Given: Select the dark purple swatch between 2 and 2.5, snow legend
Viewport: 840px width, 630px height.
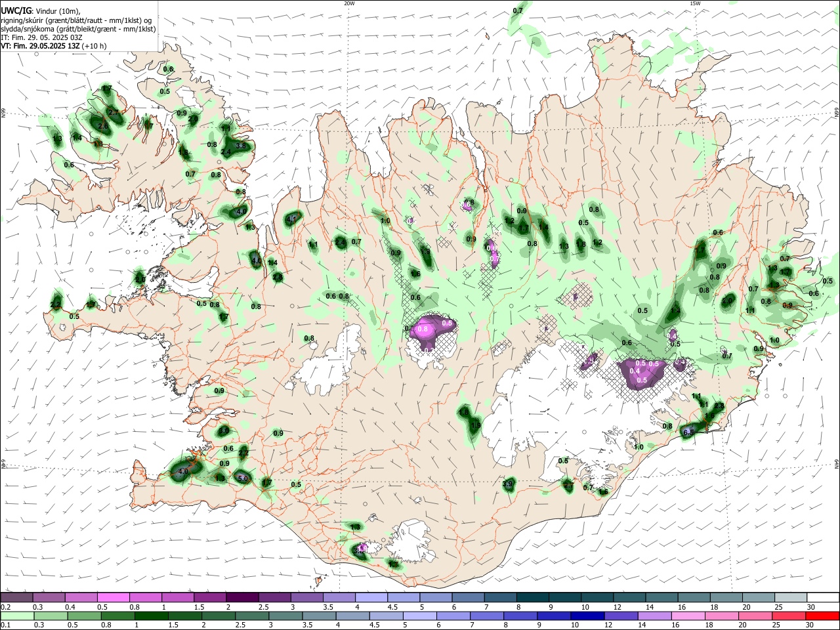Looking at the screenshot, I should point(242,597).
